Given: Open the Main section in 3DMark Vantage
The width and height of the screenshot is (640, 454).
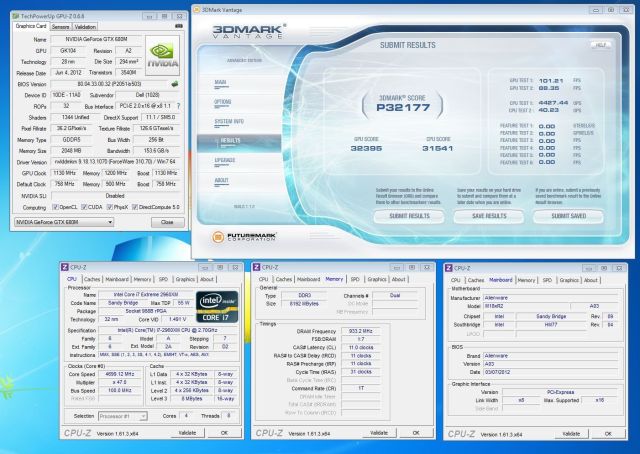Looking at the screenshot, I should pyautogui.click(x=220, y=83).
